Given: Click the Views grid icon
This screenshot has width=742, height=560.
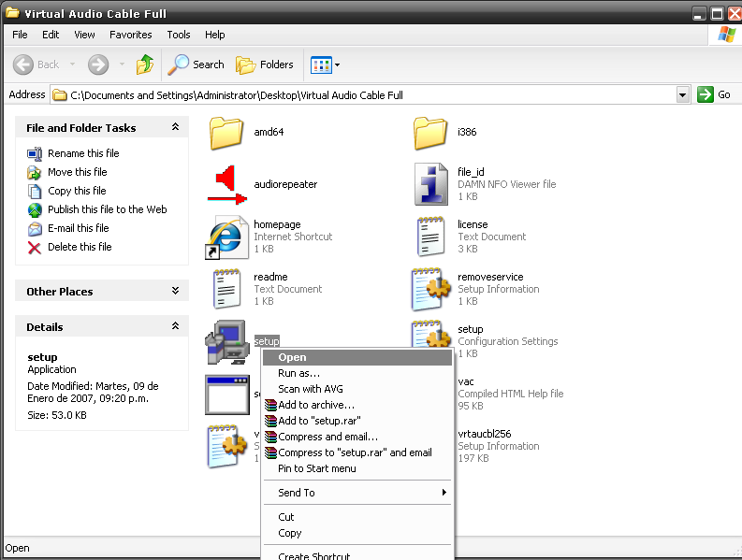Looking at the screenshot, I should [321, 65].
